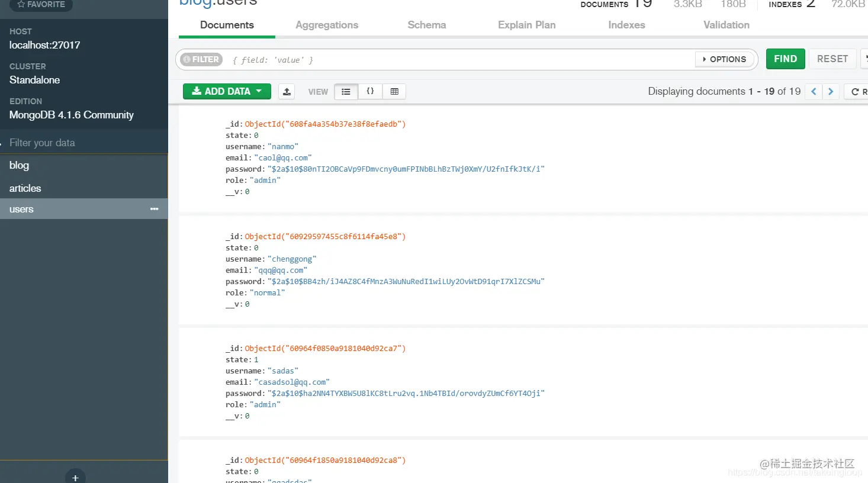Select the users collection
This screenshot has width=868, height=483.
tap(84, 209)
